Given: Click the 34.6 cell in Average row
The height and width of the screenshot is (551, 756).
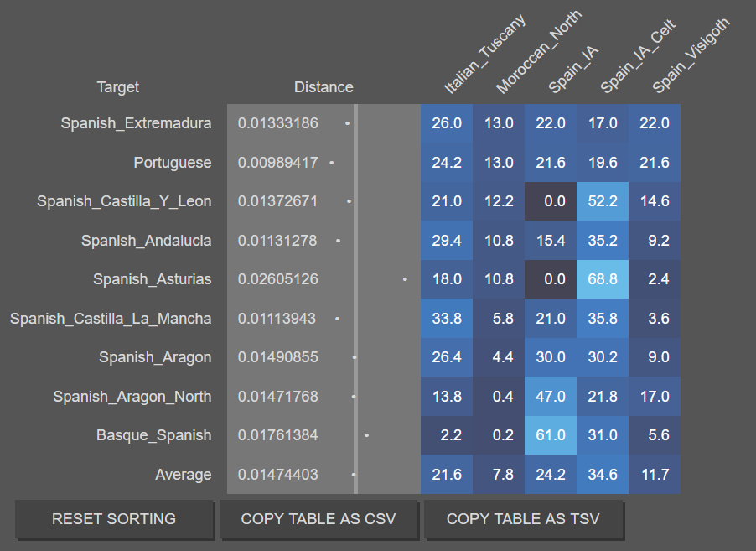Looking at the screenshot, I should (603, 475).
